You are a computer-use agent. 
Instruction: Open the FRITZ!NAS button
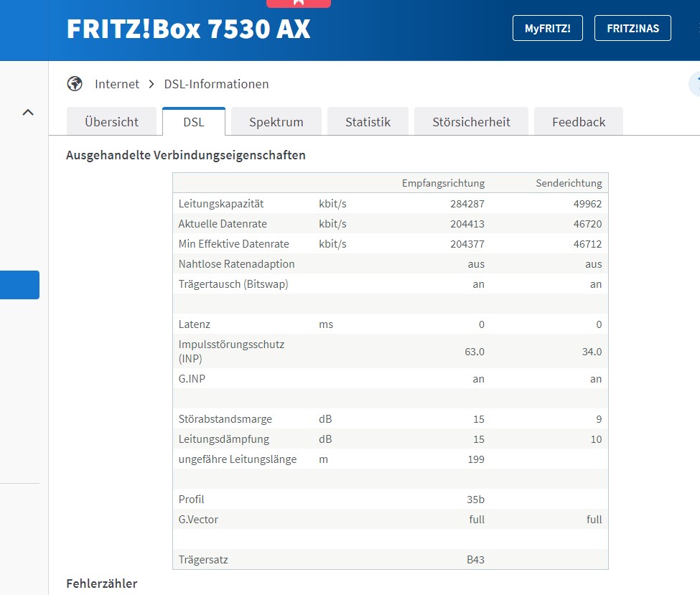pyautogui.click(x=633, y=28)
